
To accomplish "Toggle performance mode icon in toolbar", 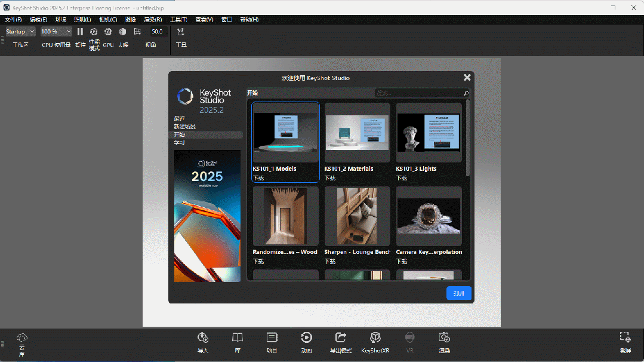I will click(94, 32).
